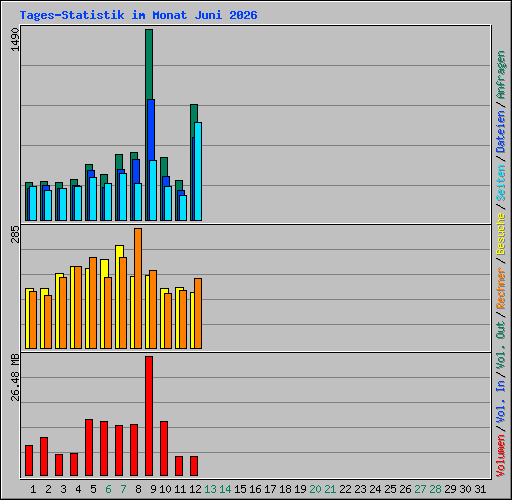Click day label 12 on the x-axis
The image size is (512, 500).
point(195,489)
